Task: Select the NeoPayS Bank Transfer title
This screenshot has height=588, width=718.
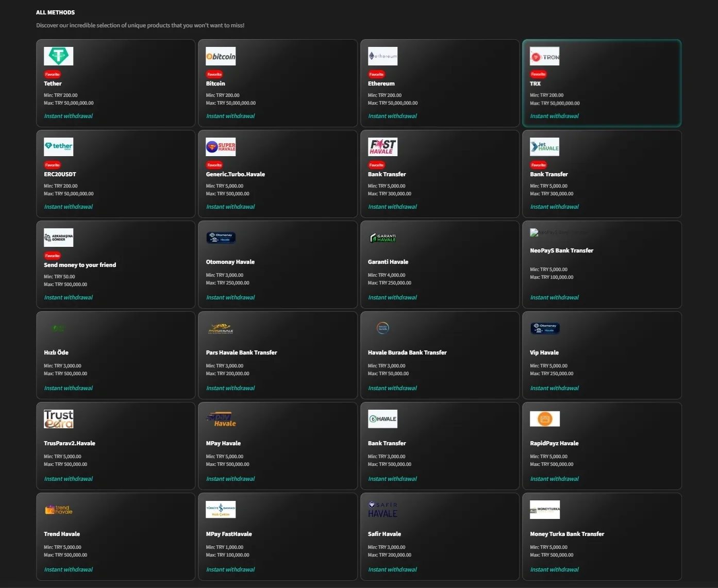Action: coord(562,250)
